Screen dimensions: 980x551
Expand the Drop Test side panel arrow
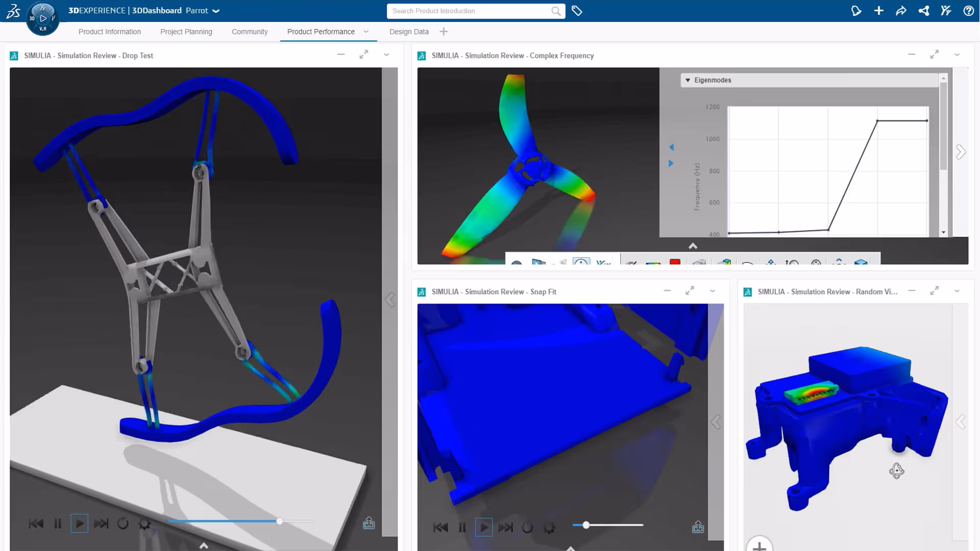390,299
